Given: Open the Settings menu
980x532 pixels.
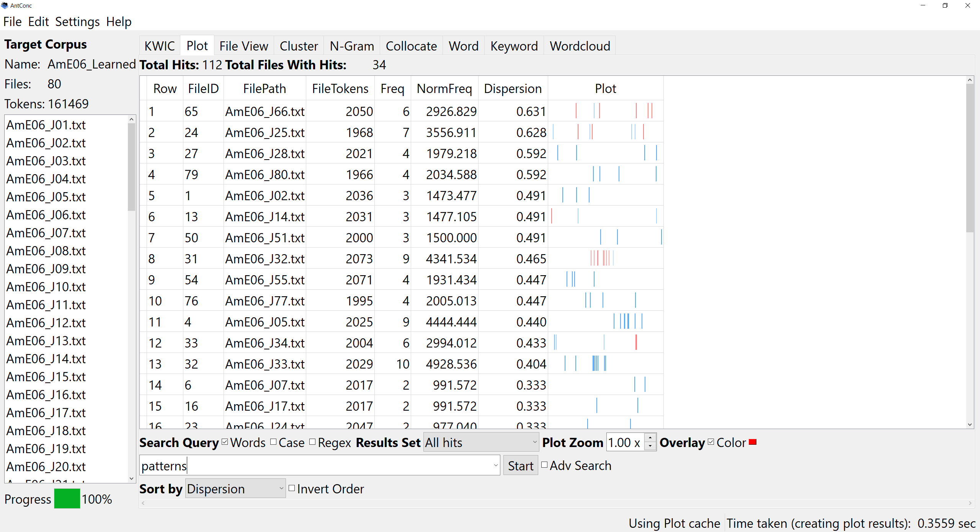Looking at the screenshot, I should [77, 22].
